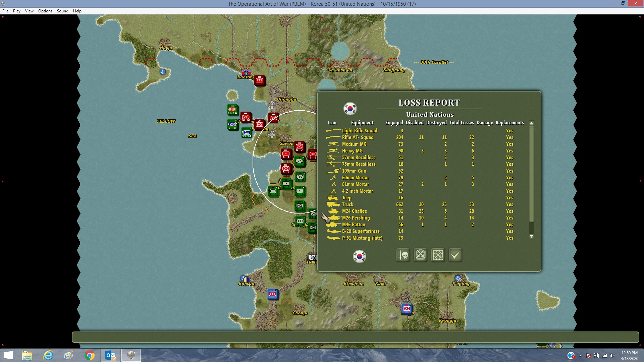Open the File menu
The width and height of the screenshot is (644, 362).
click(x=5, y=11)
